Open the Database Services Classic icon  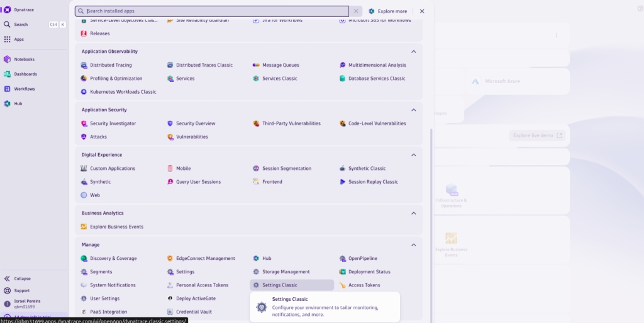(343, 79)
